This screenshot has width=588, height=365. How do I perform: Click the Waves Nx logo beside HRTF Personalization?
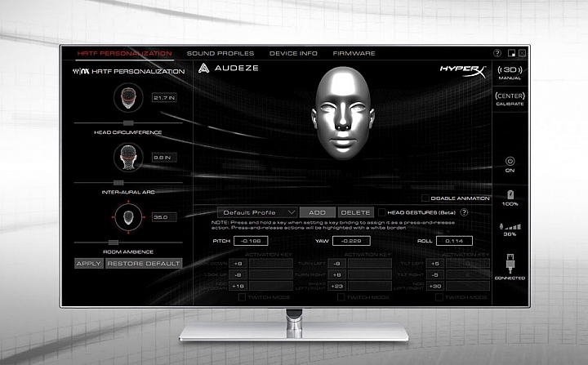81,71
